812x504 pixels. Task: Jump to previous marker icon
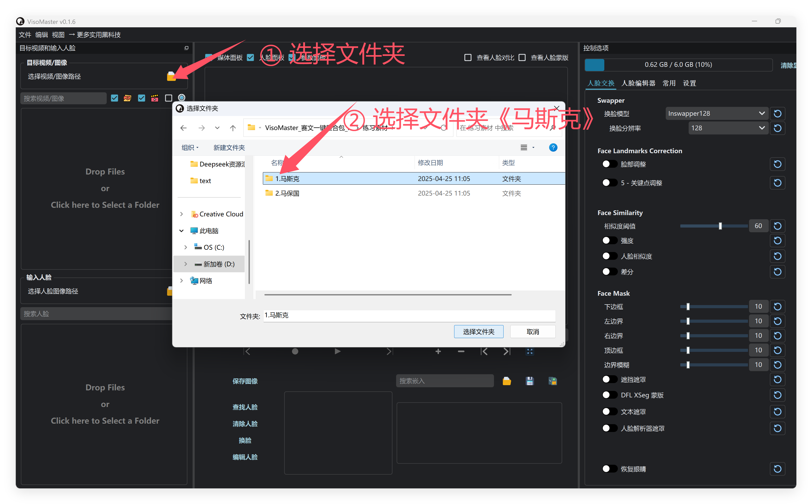point(484,351)
